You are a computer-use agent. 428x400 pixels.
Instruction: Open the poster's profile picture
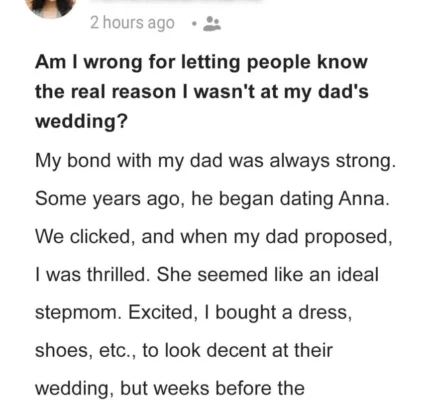(51, 7)
